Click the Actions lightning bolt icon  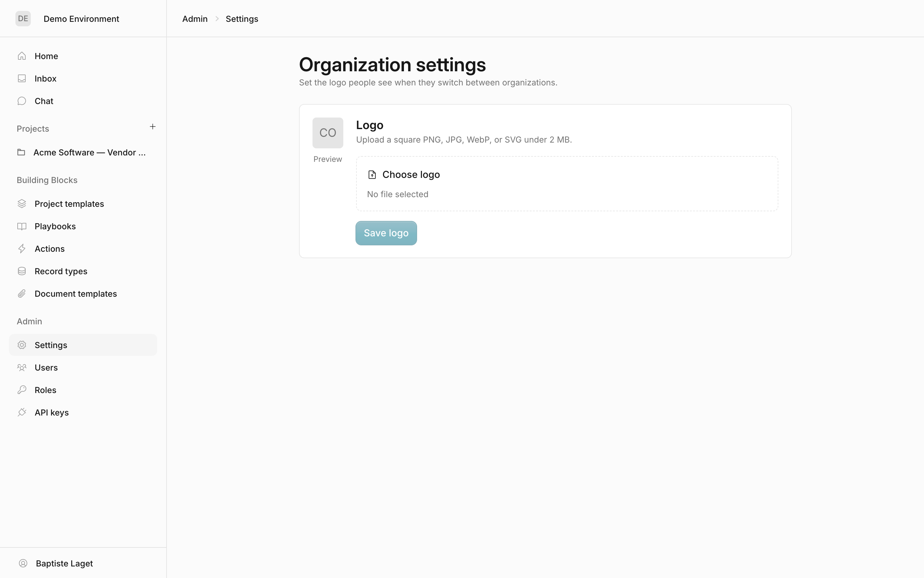22,249
